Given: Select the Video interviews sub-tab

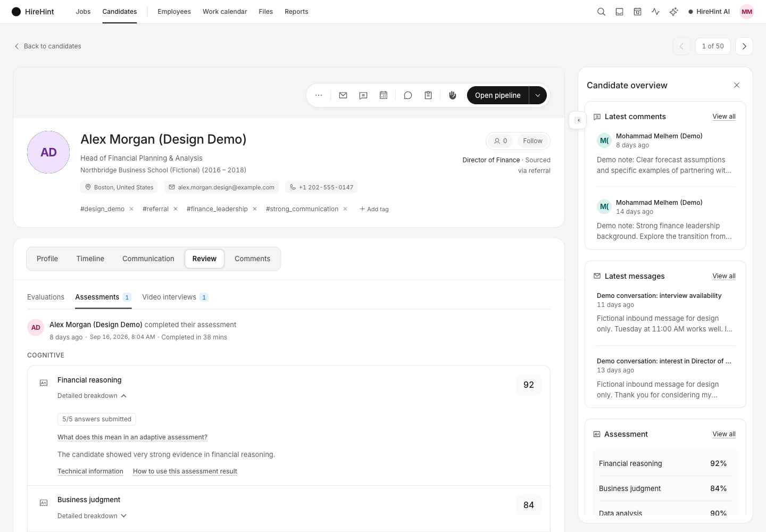Looking at the screenshot, I should (x=174, y=297).
